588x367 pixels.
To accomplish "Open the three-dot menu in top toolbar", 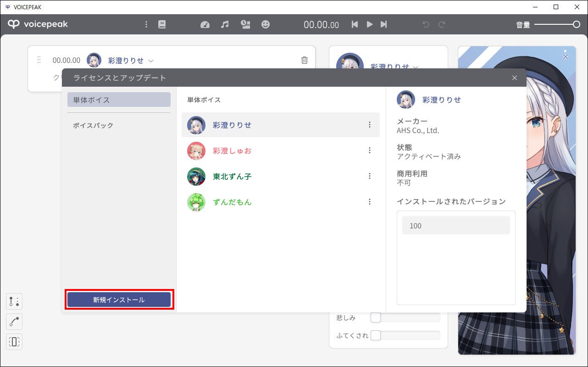I will (x=146, y=24).
